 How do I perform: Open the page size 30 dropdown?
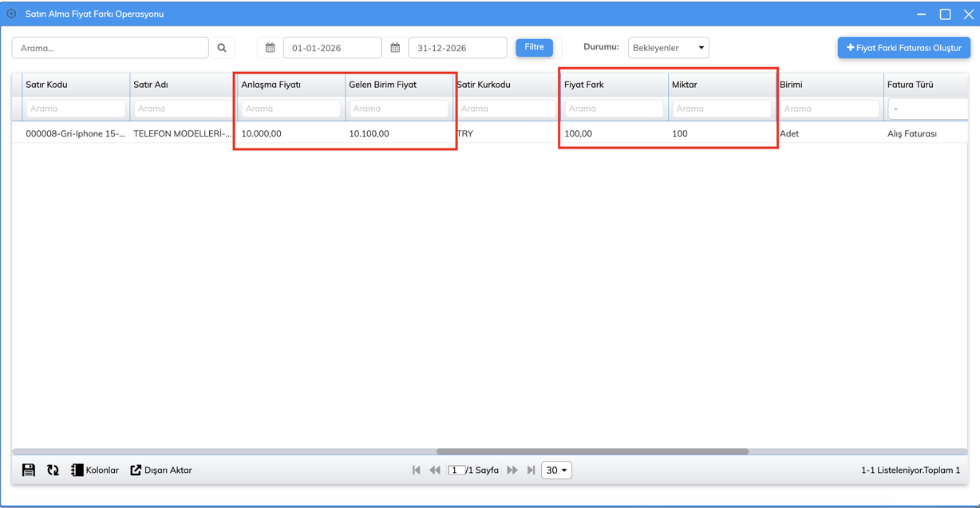pos(556,470)
